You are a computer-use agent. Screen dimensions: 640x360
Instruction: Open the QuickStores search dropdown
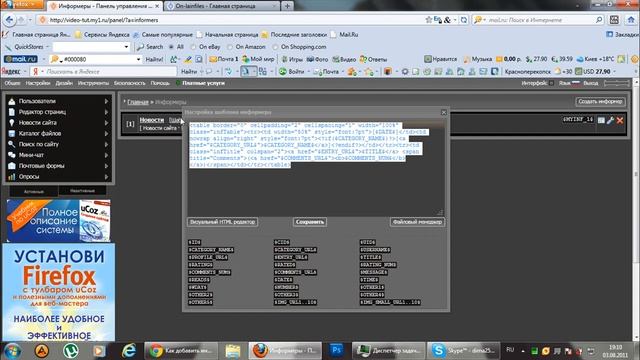126,47
